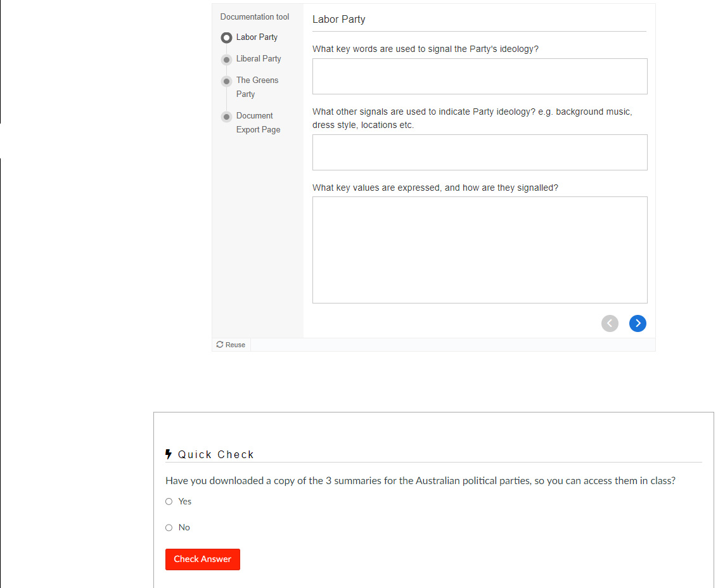Click the key words ideology text box
This screenshot has height=588, width=718.
pyautogui.click(x=480, y=77)
